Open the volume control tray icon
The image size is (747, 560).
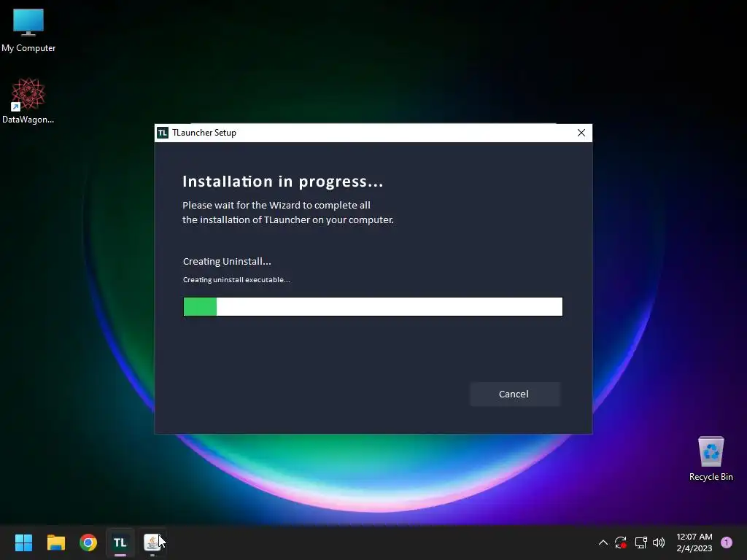(x=659, y=542)
